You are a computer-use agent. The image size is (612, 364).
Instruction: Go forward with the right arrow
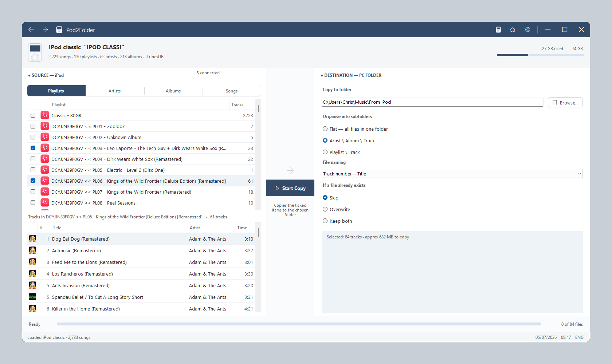(x=46, y=29)
